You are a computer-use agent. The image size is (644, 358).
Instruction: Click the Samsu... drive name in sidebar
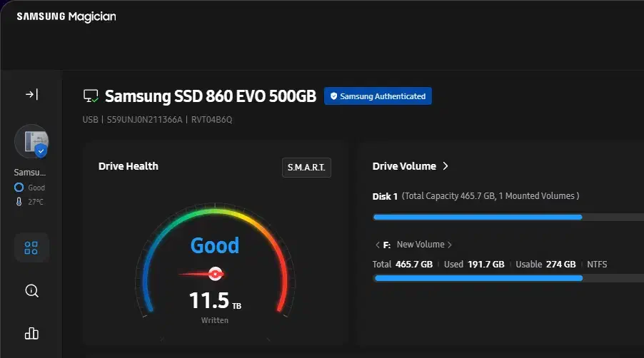[x=30, y=173]
